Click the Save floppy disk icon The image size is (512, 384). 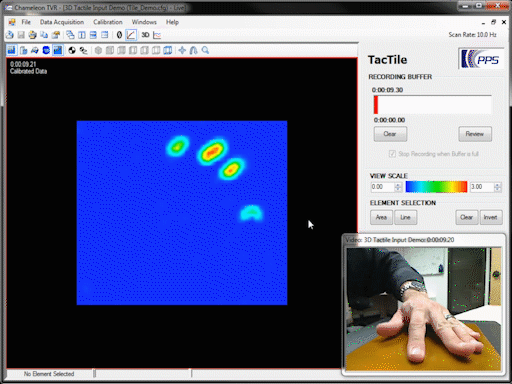(21, 35)
